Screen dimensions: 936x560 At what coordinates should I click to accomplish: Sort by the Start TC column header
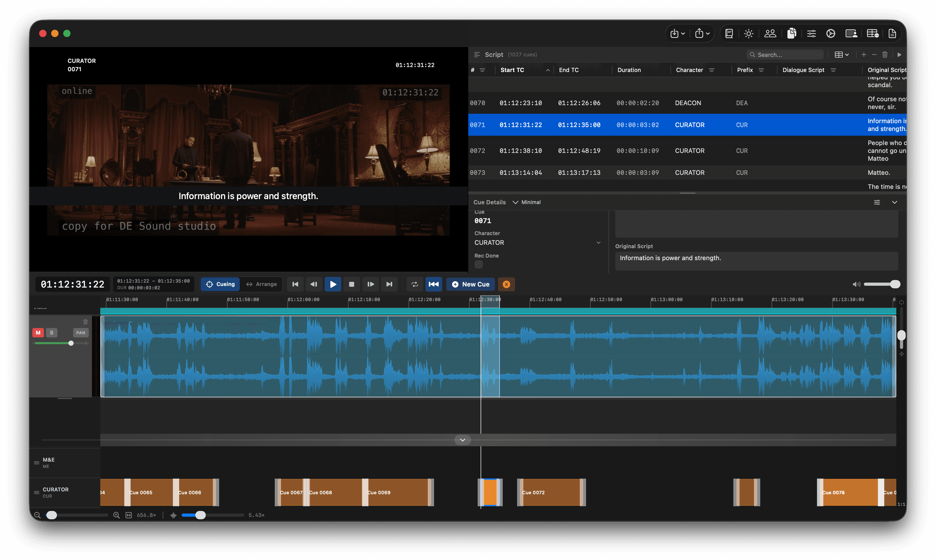pos(524,70)
